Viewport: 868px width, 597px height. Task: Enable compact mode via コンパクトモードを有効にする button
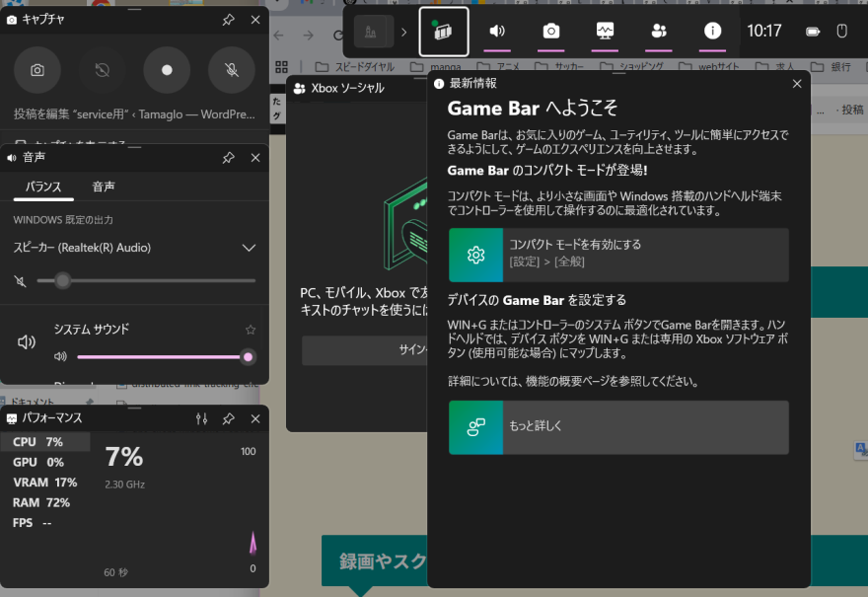pyautogui.click(x=618, y=255)
